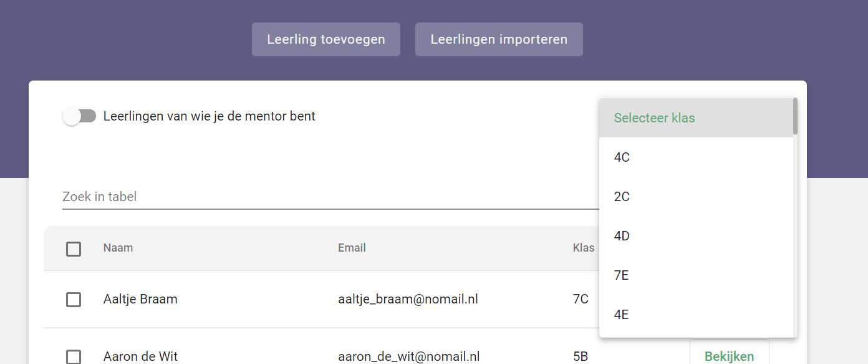Click the name Aaltje Braam in table

click(x=140, y=299)
